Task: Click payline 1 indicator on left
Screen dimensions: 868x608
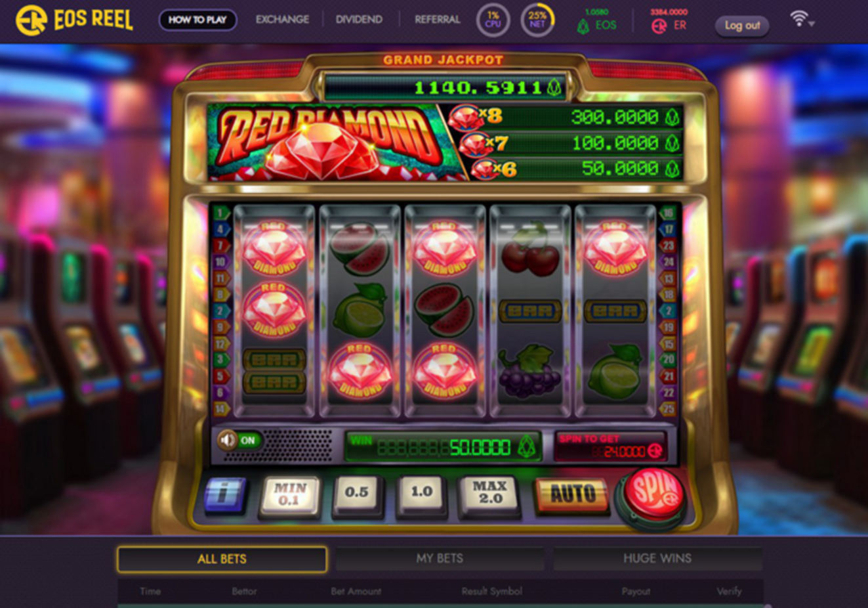Action: tap(220, 213)
